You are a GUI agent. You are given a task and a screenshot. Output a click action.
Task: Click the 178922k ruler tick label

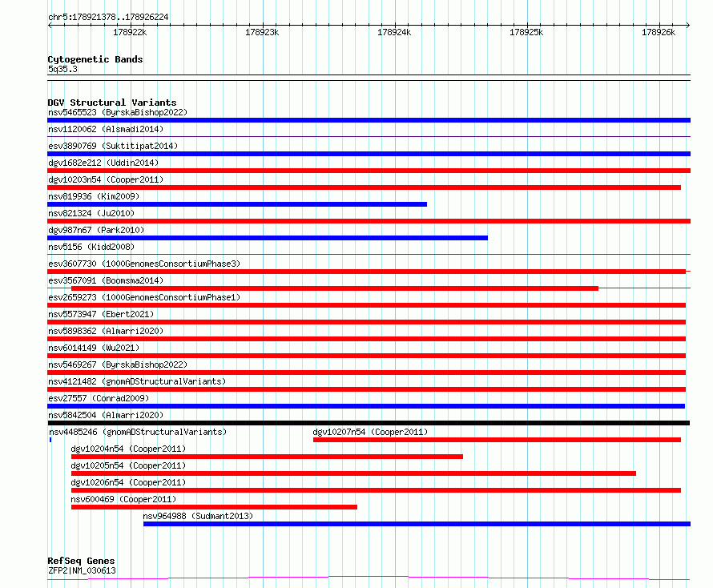tap(130, 32)
